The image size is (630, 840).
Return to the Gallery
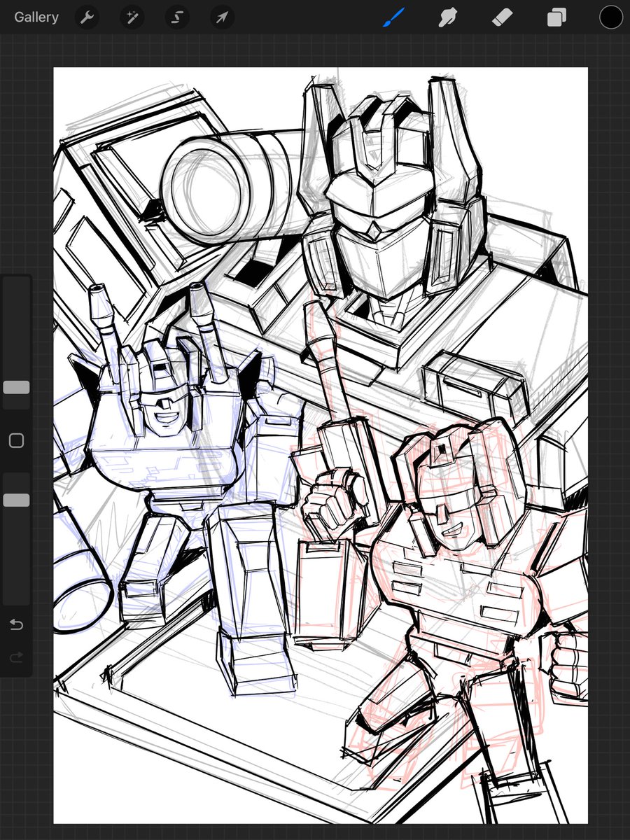coord(36,17)
